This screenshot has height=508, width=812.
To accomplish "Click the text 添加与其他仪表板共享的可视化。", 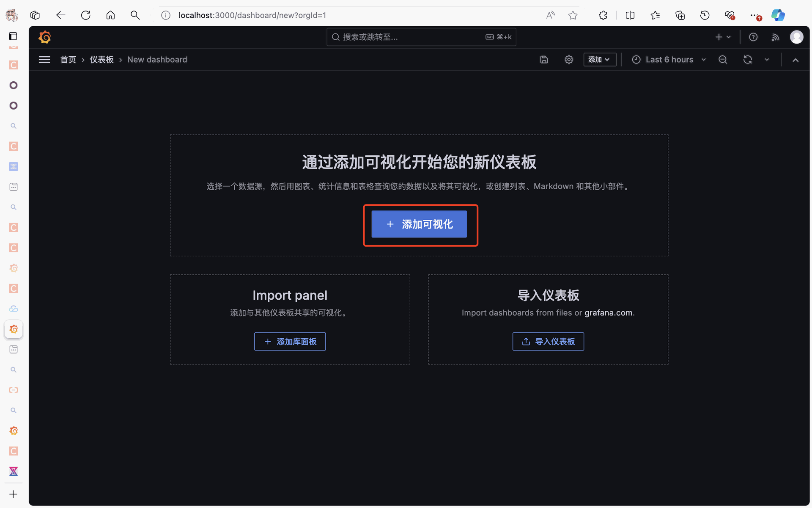I will click(x=290, y=313).
